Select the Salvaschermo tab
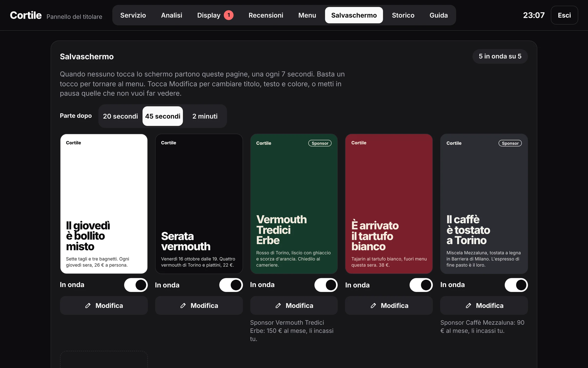The width and height of the screenshot is (588, 368). tap(354, 15)
